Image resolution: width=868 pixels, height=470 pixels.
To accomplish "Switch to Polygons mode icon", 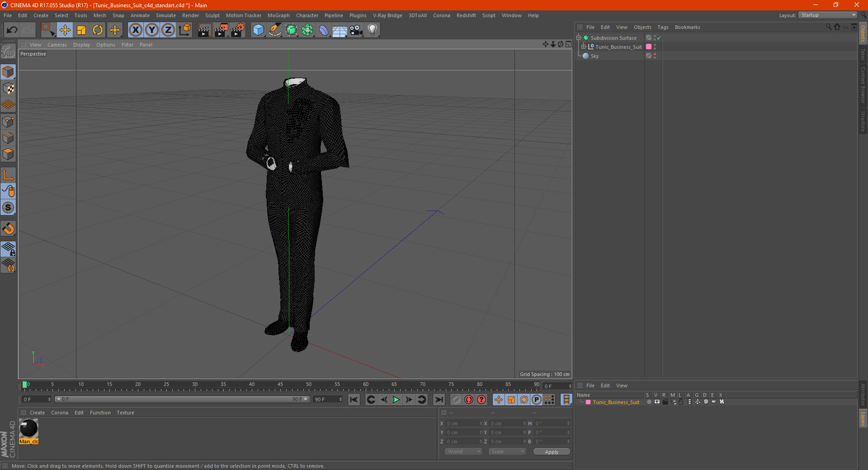I will pos(8,154).
